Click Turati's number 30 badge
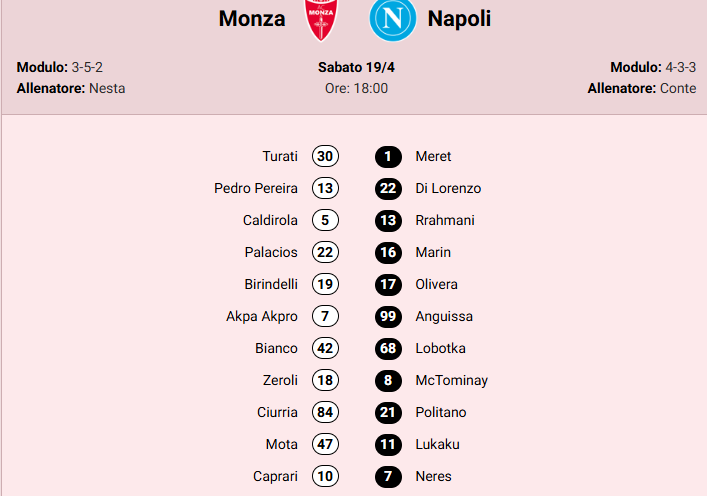Viewport: 707px width, 496px height. pyautogui.click(x=325, y=156)
